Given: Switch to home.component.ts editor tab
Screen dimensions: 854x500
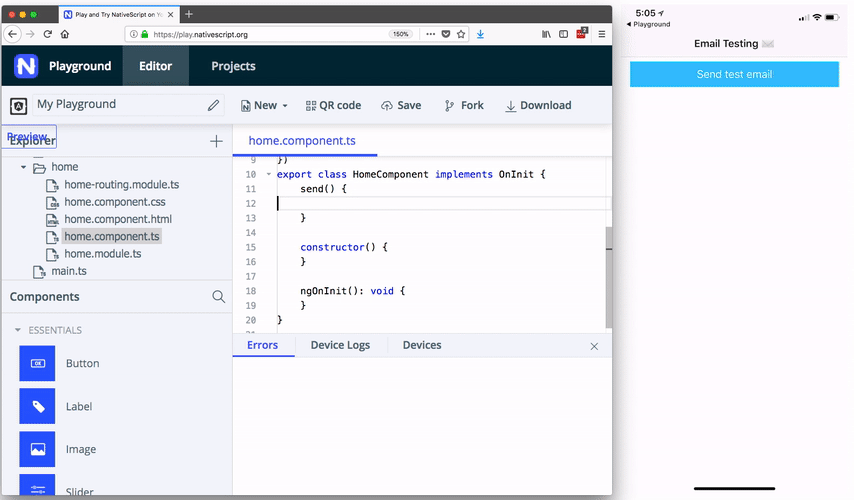Looking at the screenshot, I should (302, 141).
